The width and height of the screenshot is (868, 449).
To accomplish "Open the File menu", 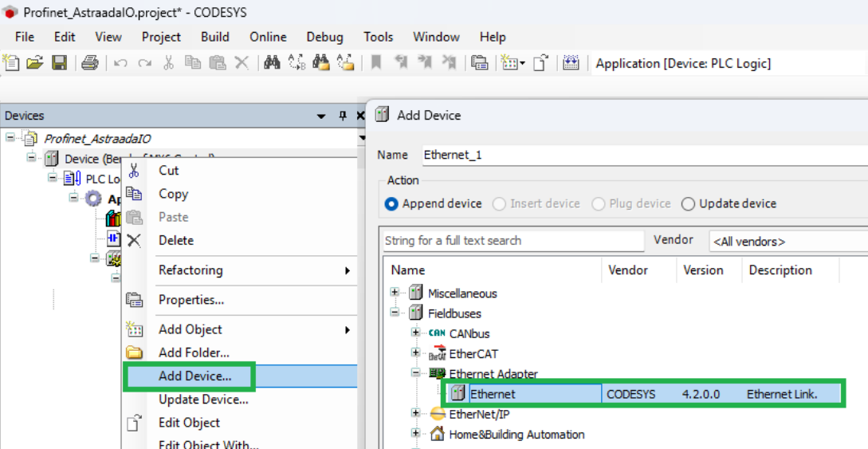I will pyautogui.click(x=25, y=37).
